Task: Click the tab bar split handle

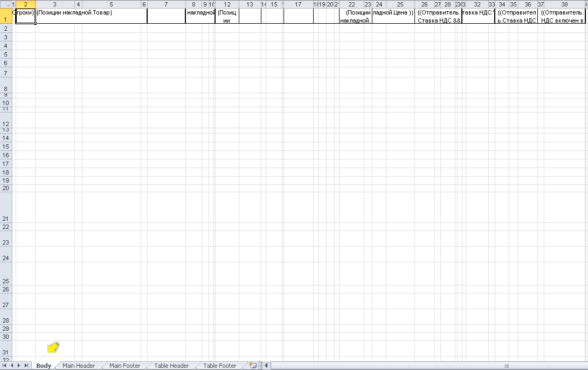Action: point(260,366)
